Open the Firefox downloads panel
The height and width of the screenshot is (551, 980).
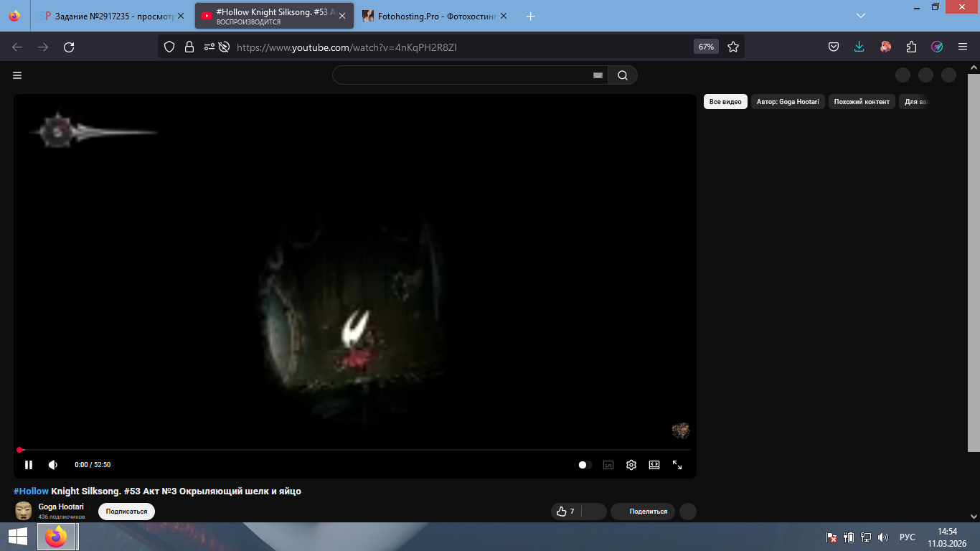[x=859, y=47]
